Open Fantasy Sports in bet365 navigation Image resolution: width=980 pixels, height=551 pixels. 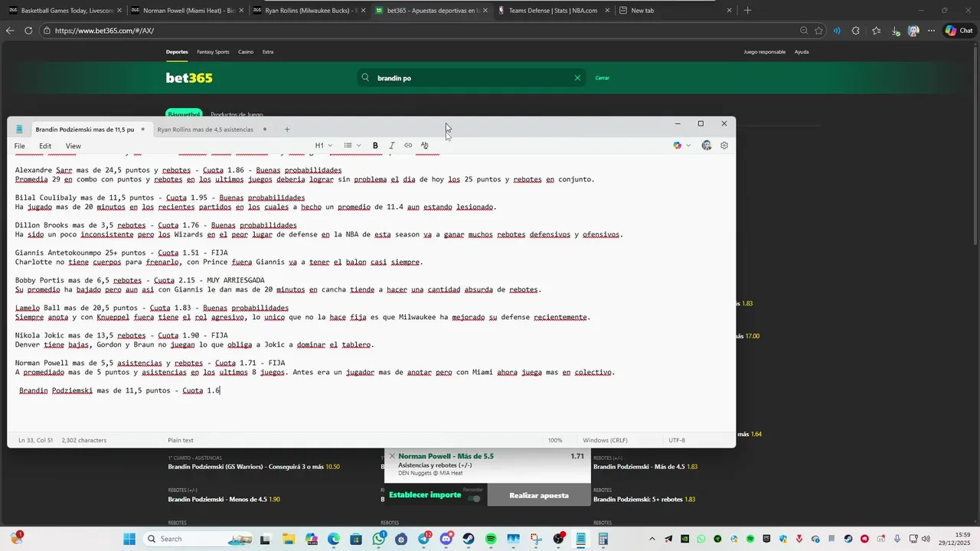click(x=213, y=52)
